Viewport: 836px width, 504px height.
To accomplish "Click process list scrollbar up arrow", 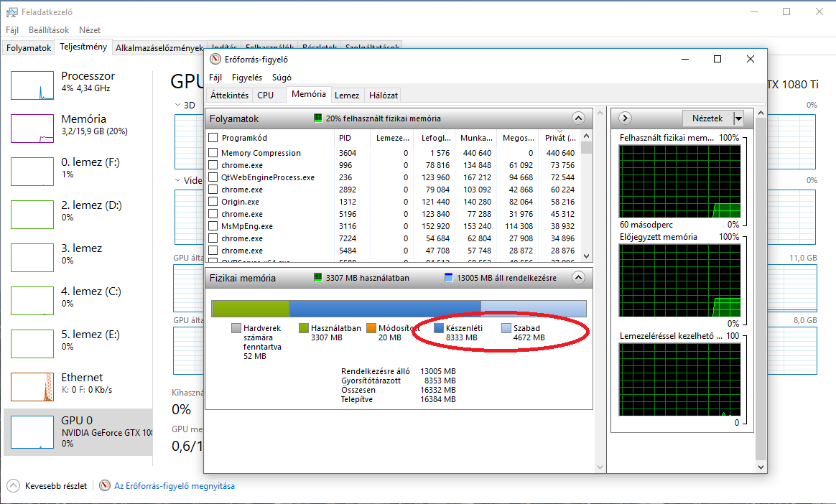I will 587,136.
